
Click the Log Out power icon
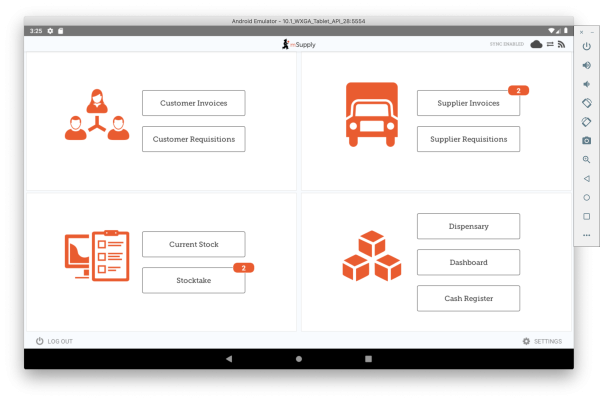pyautogui.click(x=40, y=341)
